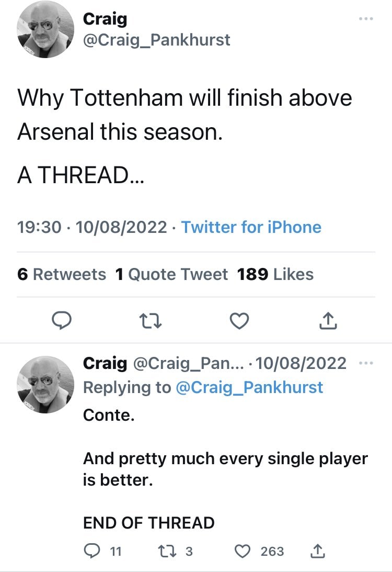Share the main thread tweet
Screen dimensions: 392x572
tap(328, 321)
